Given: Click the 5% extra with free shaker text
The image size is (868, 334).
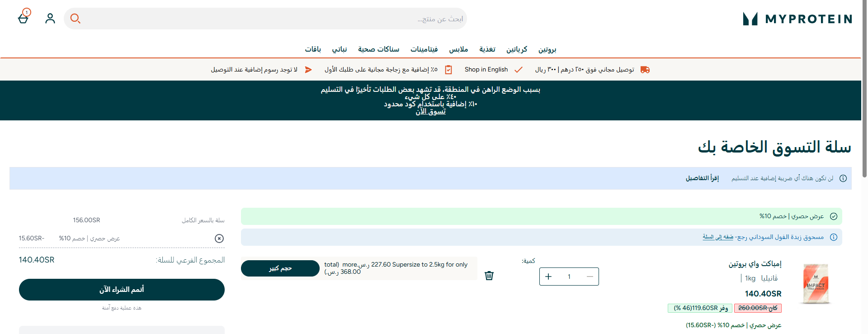Looking at the screenshot, I should tap(381, 70).
